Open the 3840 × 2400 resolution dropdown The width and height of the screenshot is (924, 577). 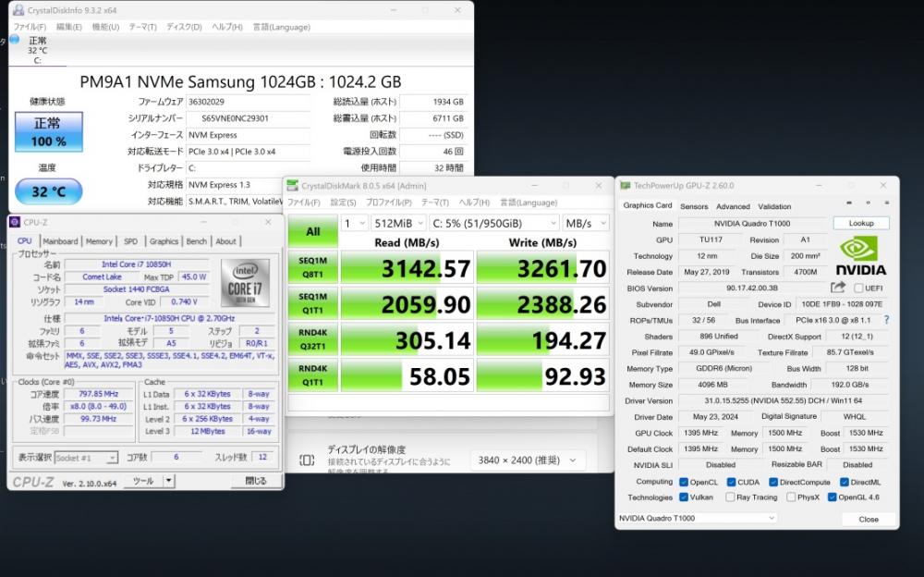tap(527, 460)
